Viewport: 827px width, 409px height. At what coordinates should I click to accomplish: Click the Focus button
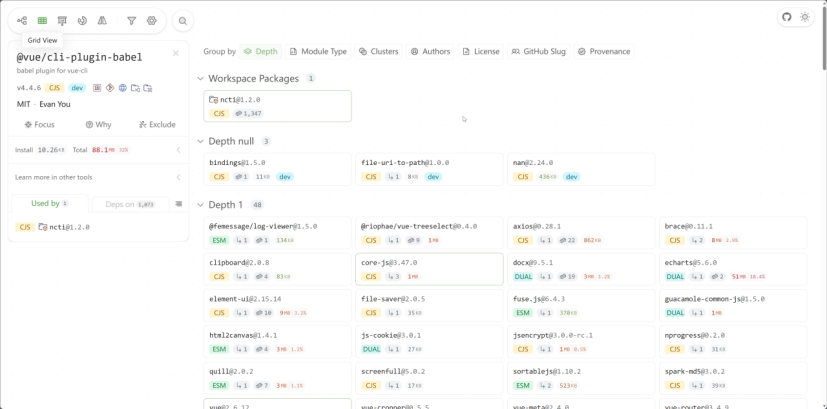point(40,125)
